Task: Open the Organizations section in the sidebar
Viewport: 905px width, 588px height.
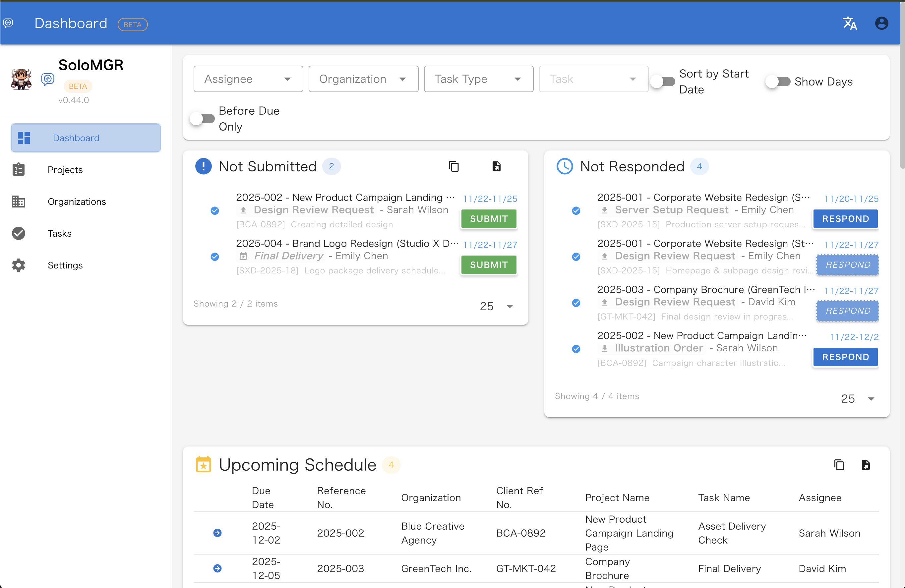Action: tap(77, 202)
